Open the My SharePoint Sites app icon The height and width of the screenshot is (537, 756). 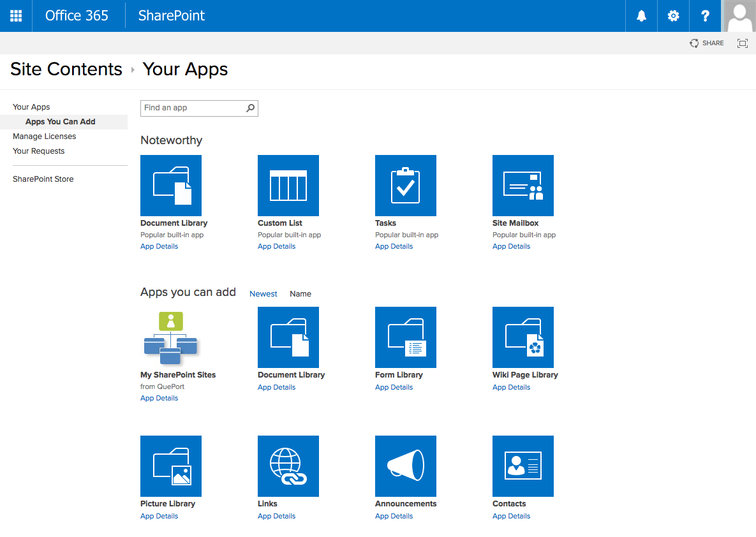click(x=171, y=337)
